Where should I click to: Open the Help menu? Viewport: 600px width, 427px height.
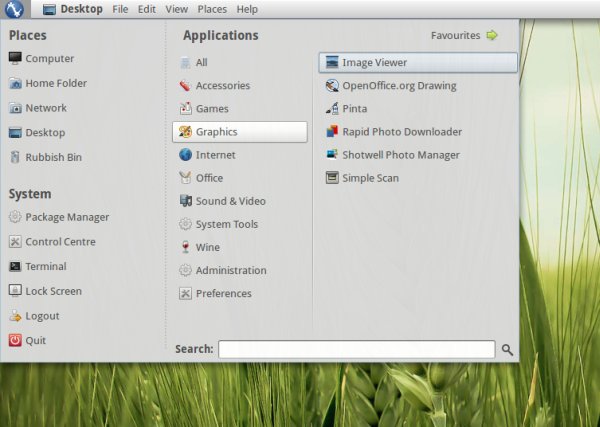tap(247, 9)
